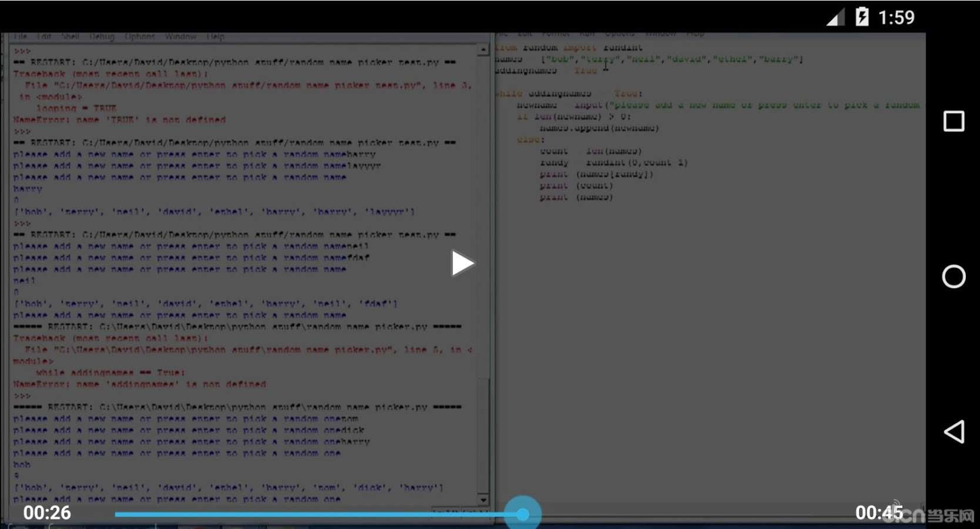Click the "if len(newname) > 0:" code line
Viewport: 980px width, 529px height.
coord(574,116)
